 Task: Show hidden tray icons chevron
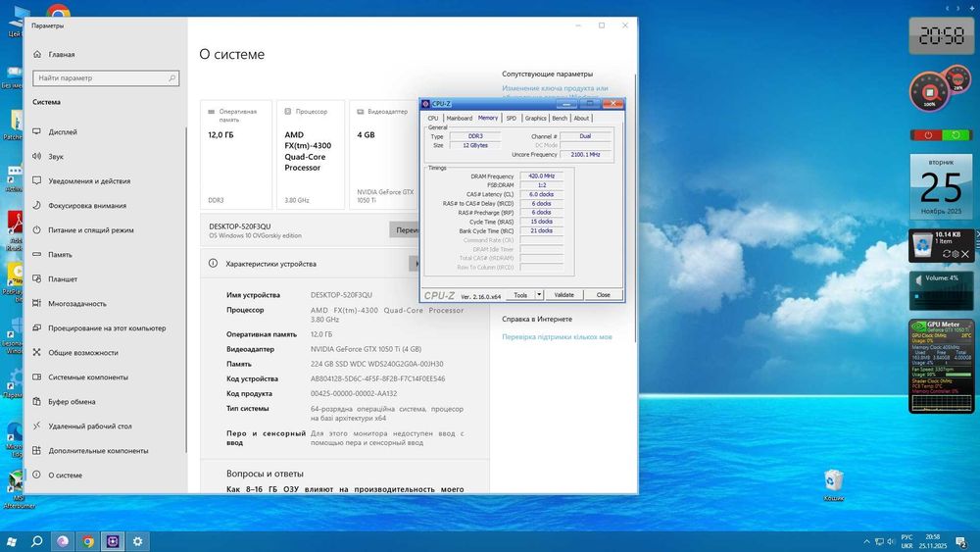[866, 541]
